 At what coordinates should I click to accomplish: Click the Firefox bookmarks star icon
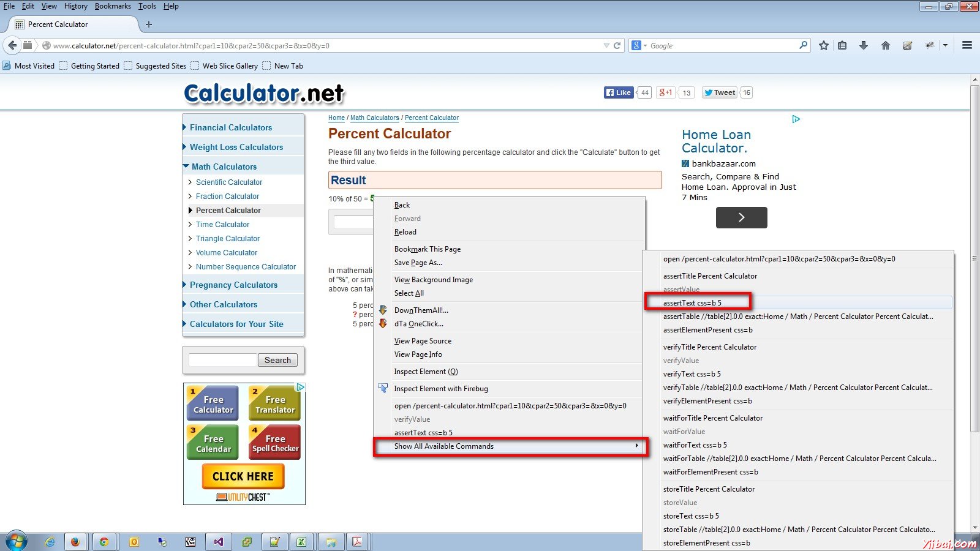[x=823, y=45]
